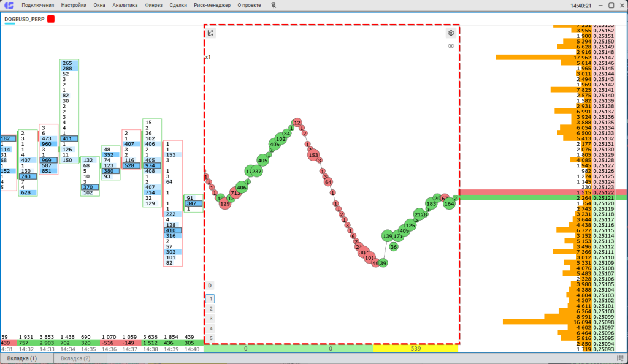Click the red 153 bubble in the tick chart
This screenshot has height=364, width=628.
pyautogui.click(x=313, y=155)
